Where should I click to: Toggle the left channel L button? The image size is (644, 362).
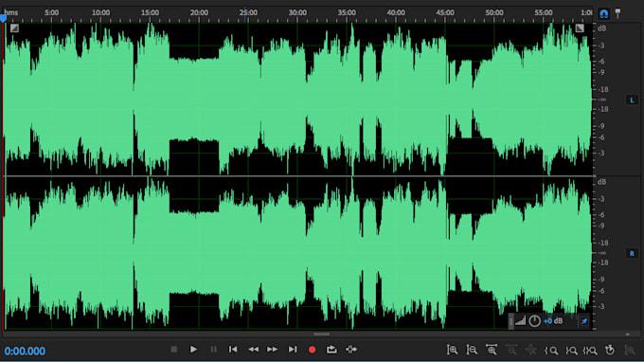tap(632, 100)
